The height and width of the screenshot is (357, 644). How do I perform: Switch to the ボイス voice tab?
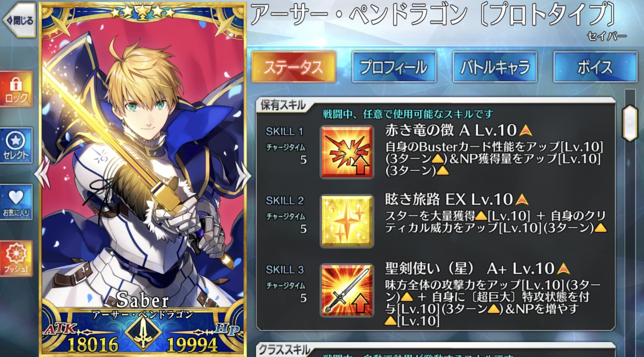coord(595,67)
